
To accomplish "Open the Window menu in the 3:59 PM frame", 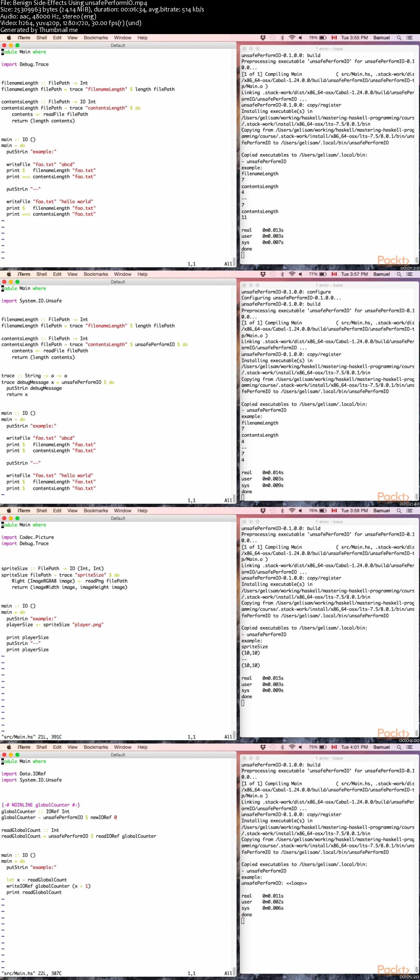I will click(x=123, y=511).
